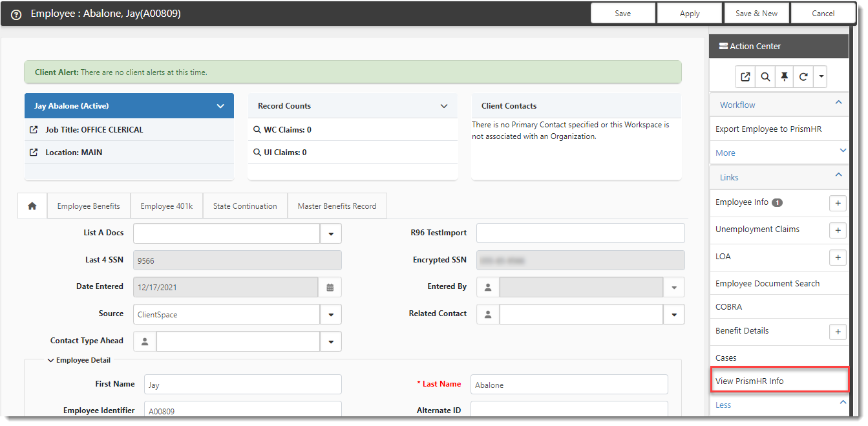
Task: Expand the Source dropdown
Action: tap(330, 315)
